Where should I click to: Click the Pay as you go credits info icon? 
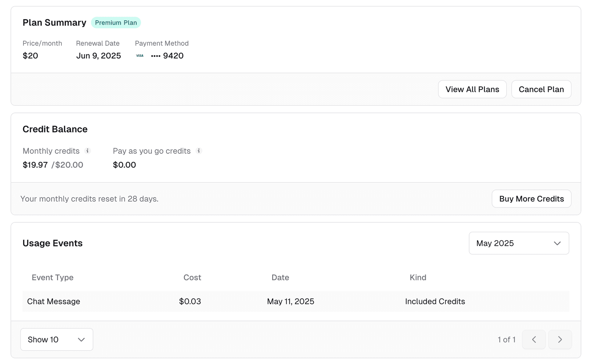tap(199, 151)
